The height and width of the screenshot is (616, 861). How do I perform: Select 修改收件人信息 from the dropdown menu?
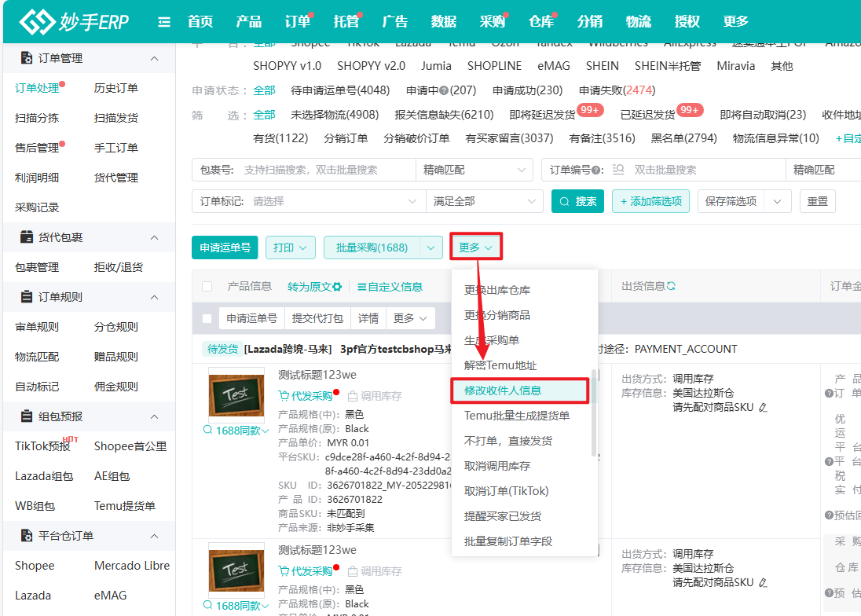point(519,390)
